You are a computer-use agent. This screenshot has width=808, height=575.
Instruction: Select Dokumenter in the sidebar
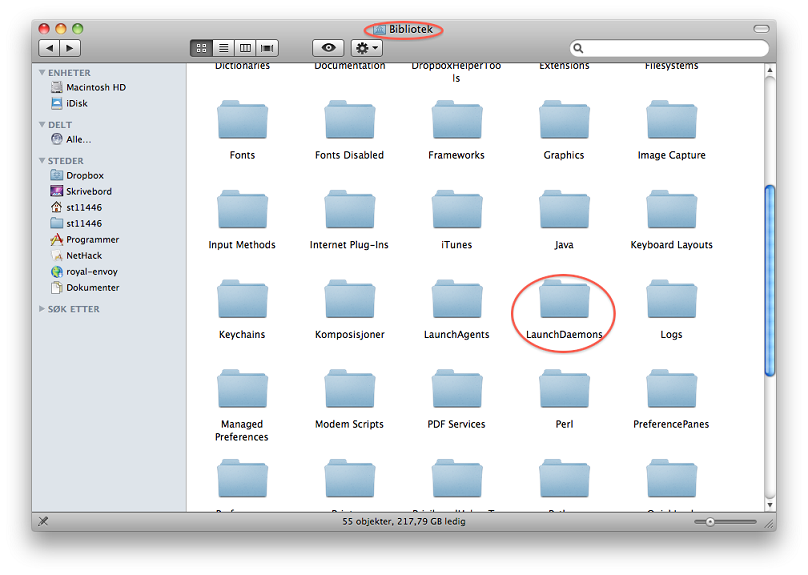click(92, 287)
